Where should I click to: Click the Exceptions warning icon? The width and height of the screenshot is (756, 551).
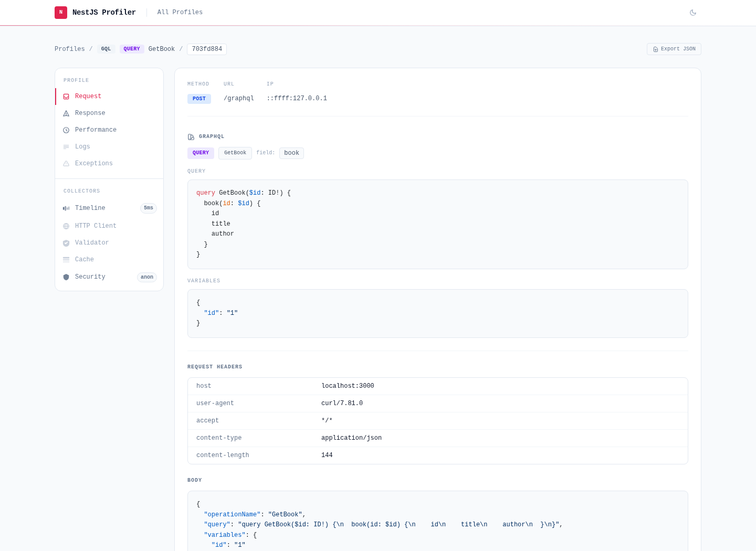coord(66,164)
